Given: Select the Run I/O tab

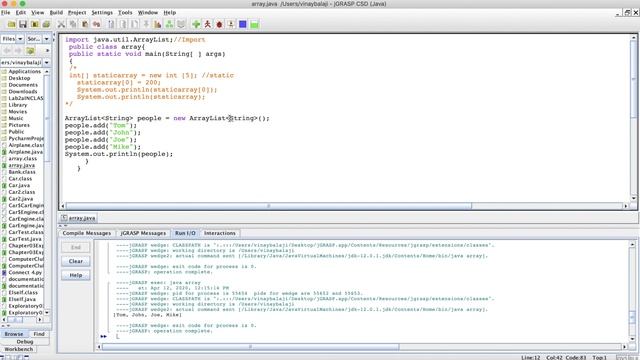Looking at the screenshot, I should 185,233.
